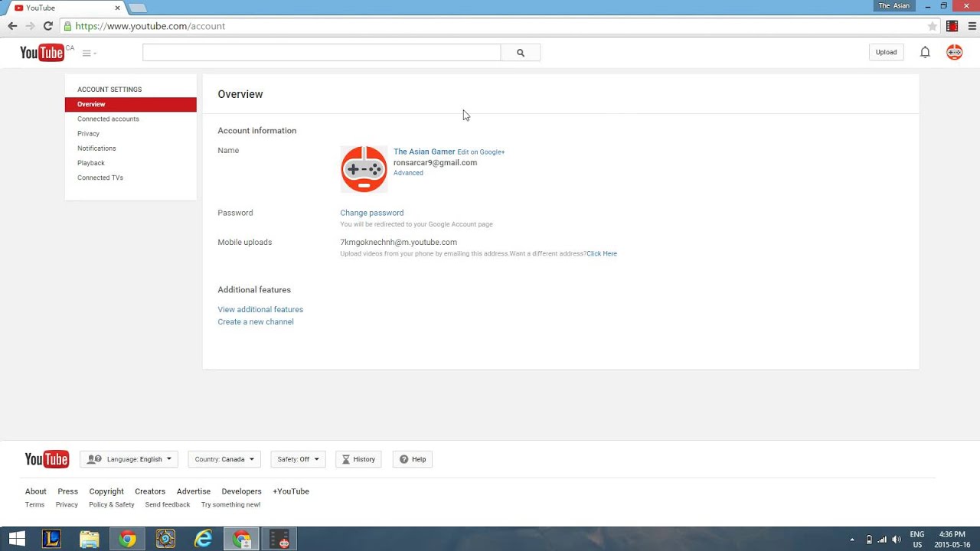Open the volume control in the system tray
The width and height of the screenshot is (980, 551).
[x=897, y=540]
